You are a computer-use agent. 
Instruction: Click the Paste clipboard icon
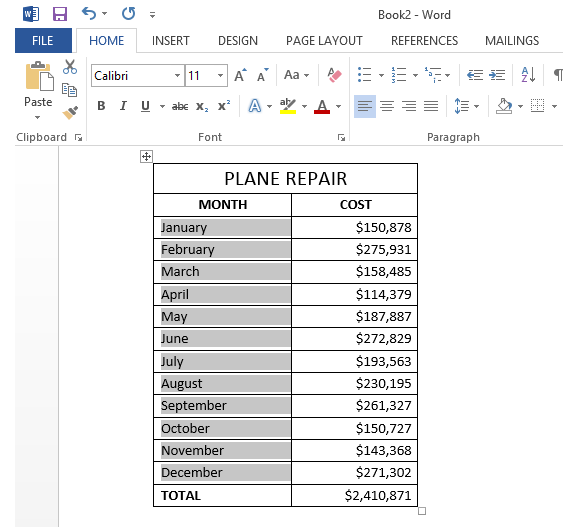(39, 76)
